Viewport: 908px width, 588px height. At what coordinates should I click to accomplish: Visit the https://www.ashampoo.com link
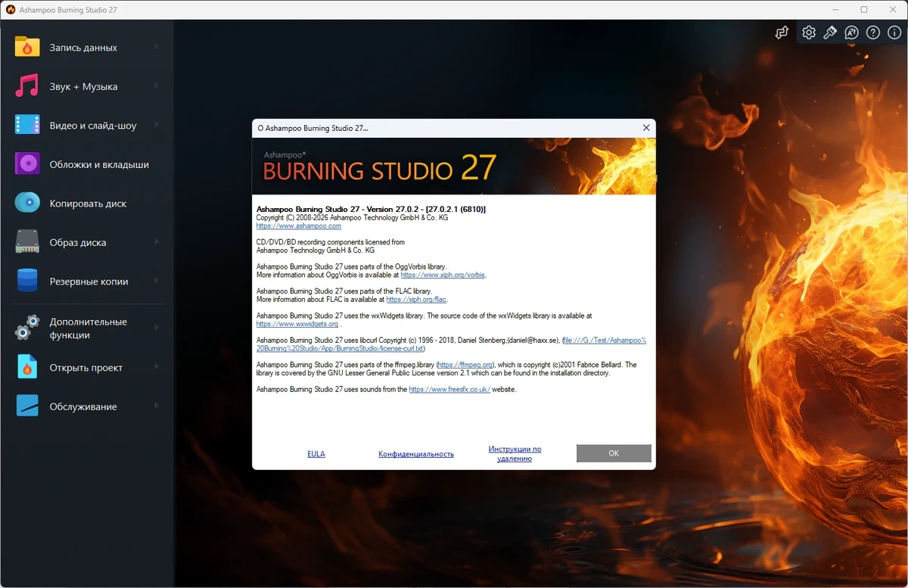pyautogui.click(x=299, y=226)
